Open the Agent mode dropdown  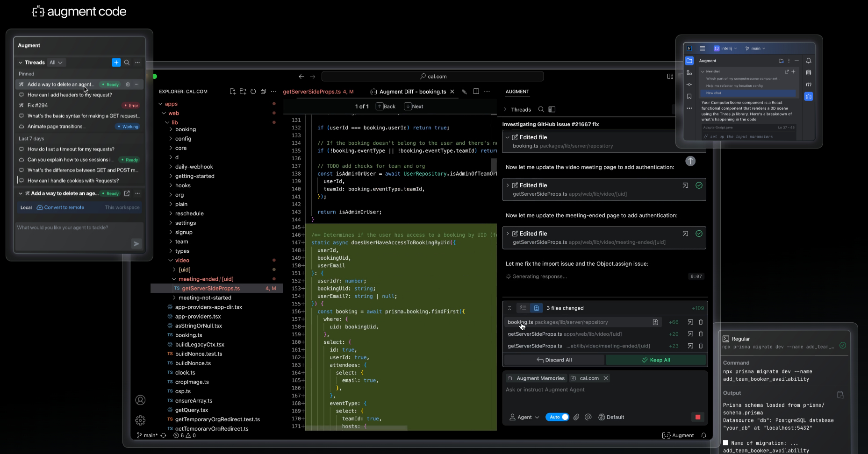tap(524, 417)
